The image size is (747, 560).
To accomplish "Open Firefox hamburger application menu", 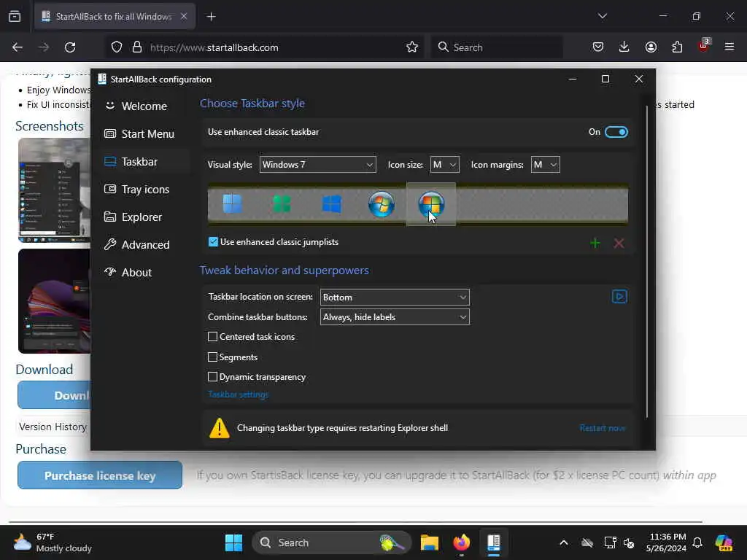I will pos(729,47).
